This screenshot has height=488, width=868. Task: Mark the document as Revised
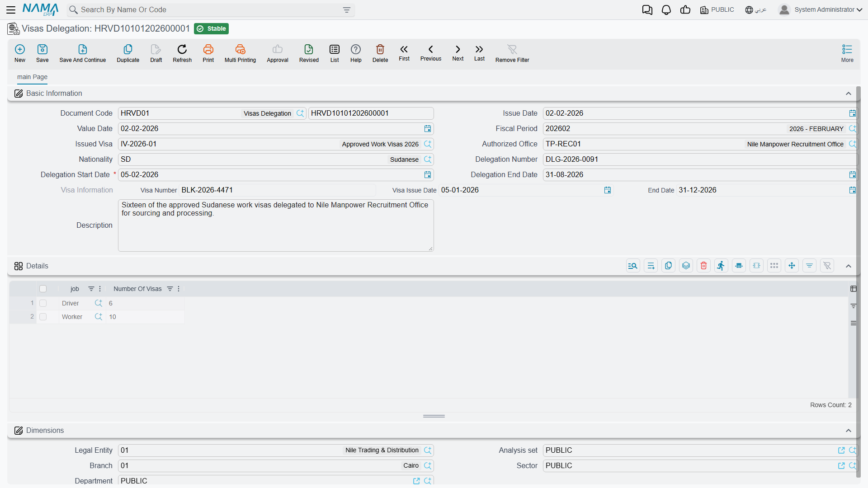[x=309, y=53]
